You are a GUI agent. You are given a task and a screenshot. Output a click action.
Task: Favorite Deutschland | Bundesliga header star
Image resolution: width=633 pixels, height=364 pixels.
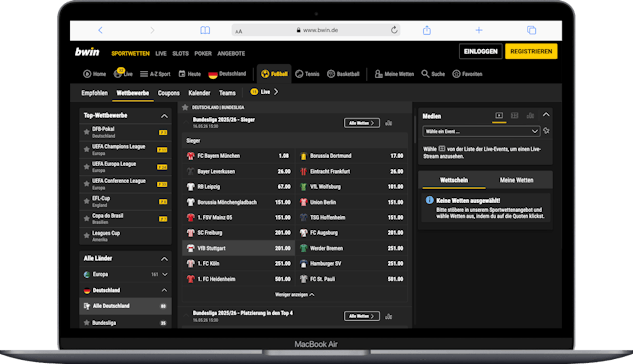(x=185, y=107)
